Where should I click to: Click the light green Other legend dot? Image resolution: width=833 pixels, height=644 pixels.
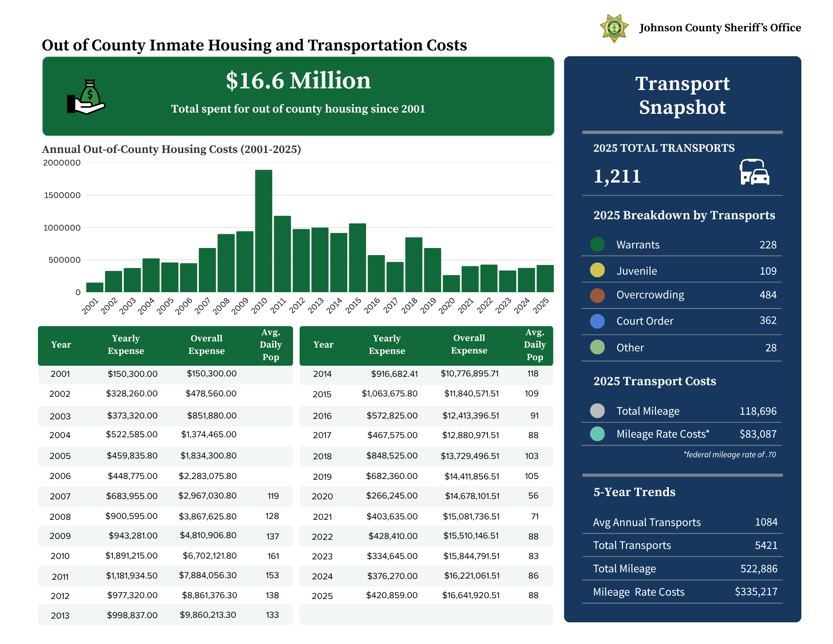[598, 347]
